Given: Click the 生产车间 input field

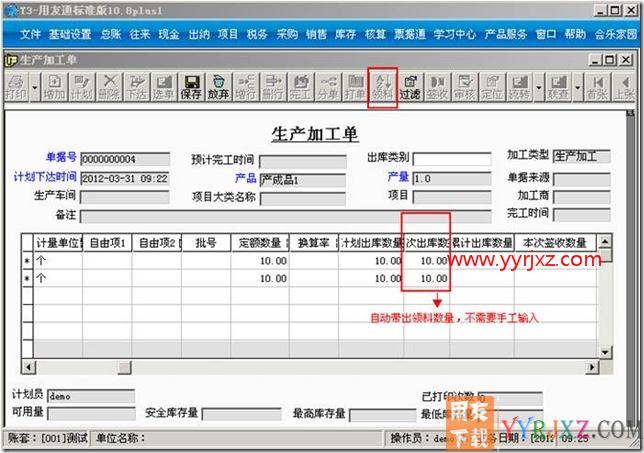Looking at the screenshot, I should [125, 197].
